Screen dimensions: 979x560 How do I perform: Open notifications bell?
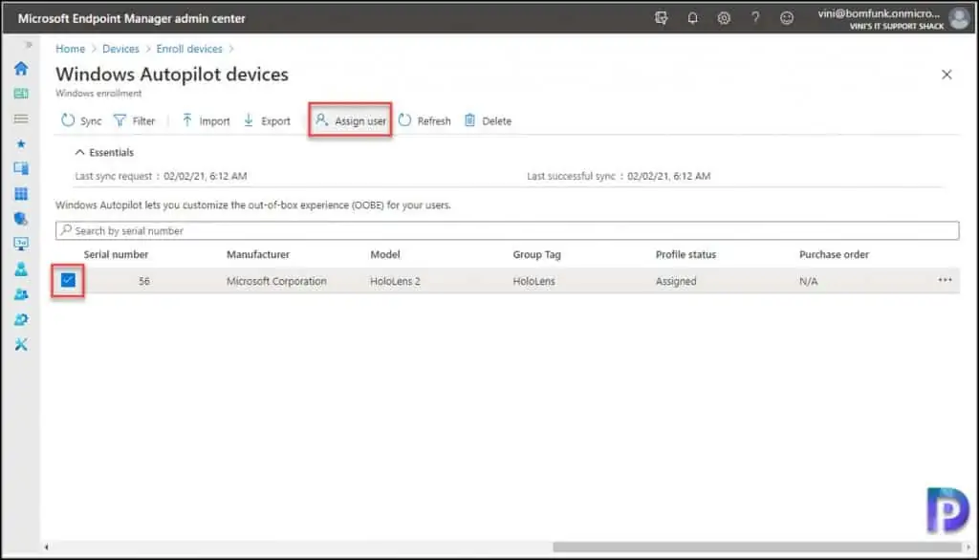pos(692,18)
